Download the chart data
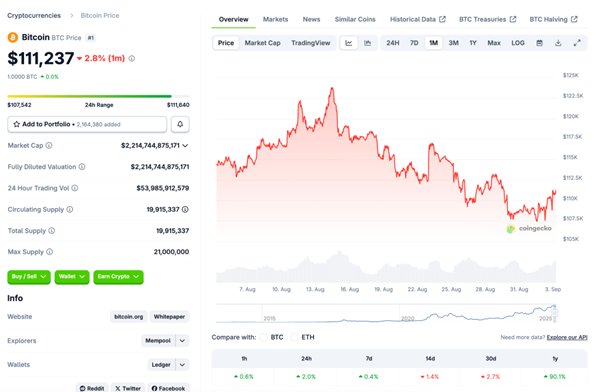 pyautogui.click(x=558, y=43)
